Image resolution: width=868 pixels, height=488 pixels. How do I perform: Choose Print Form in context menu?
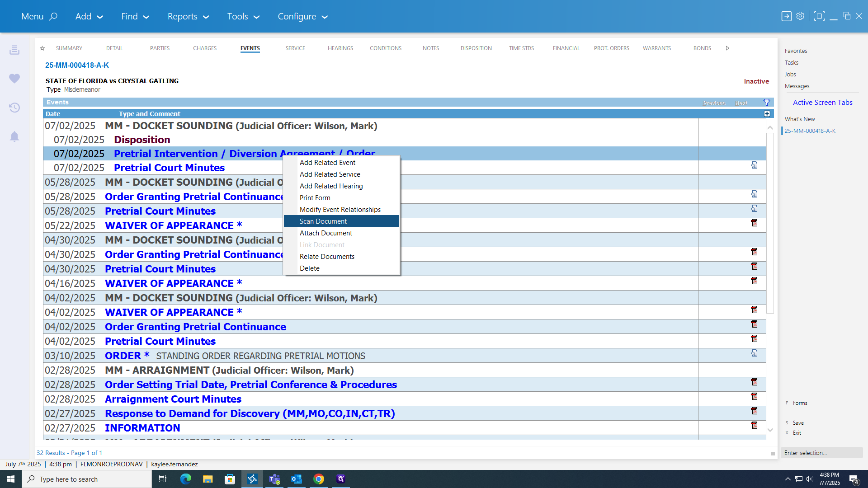tap(341, 197)
